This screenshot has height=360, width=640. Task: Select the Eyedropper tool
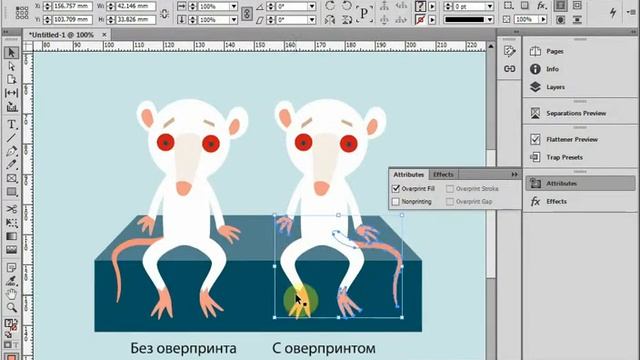click(11, 281)
